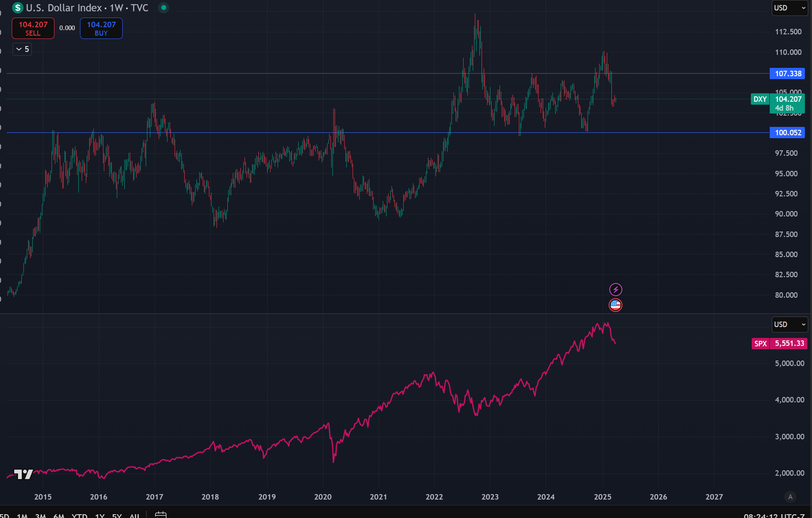Expand the indicator legend showing 5
812x518 pixels.
pos(22,49)
